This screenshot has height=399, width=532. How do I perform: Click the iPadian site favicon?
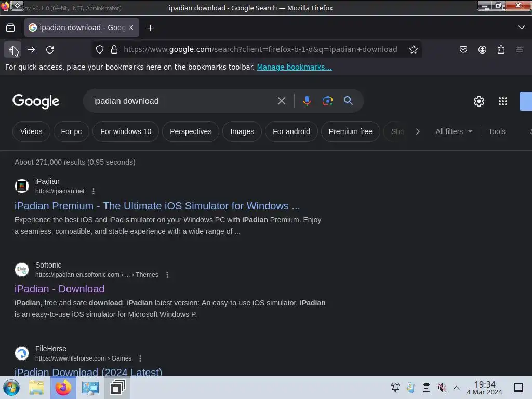click(22, 186)
